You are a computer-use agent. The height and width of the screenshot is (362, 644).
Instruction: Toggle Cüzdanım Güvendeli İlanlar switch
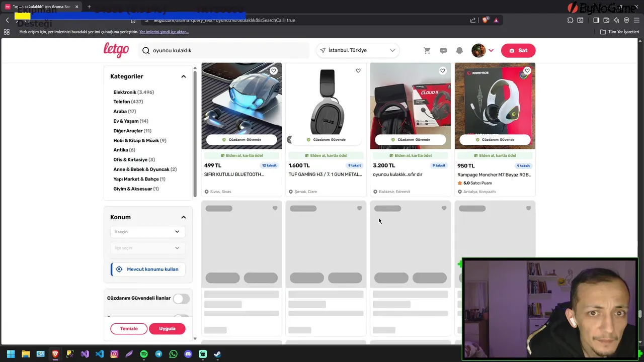(x=181, y=299)
